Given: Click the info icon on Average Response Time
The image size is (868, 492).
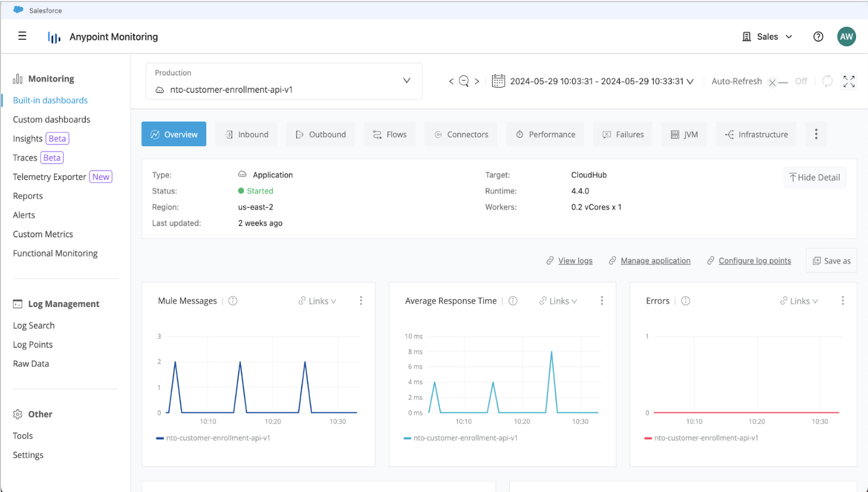Looking at the screenshot, I should pos(513,301).
